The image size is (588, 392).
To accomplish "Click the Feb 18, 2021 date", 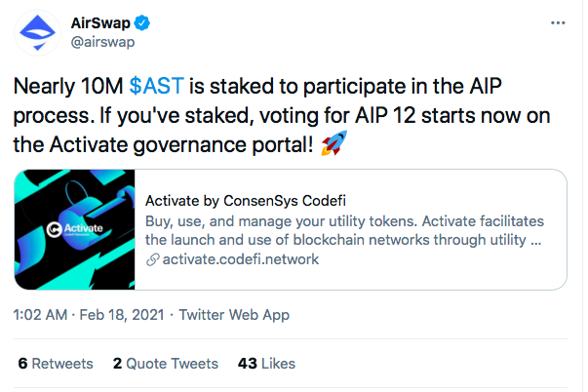I will tap(122, 315).
